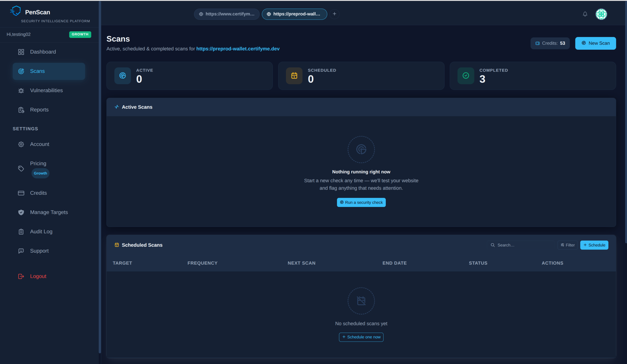Select the https://preprod-wall... target tab
Image resolution: width=627 pixels, height=364 pixels.
pyautogui.click(x=294, y=14)
